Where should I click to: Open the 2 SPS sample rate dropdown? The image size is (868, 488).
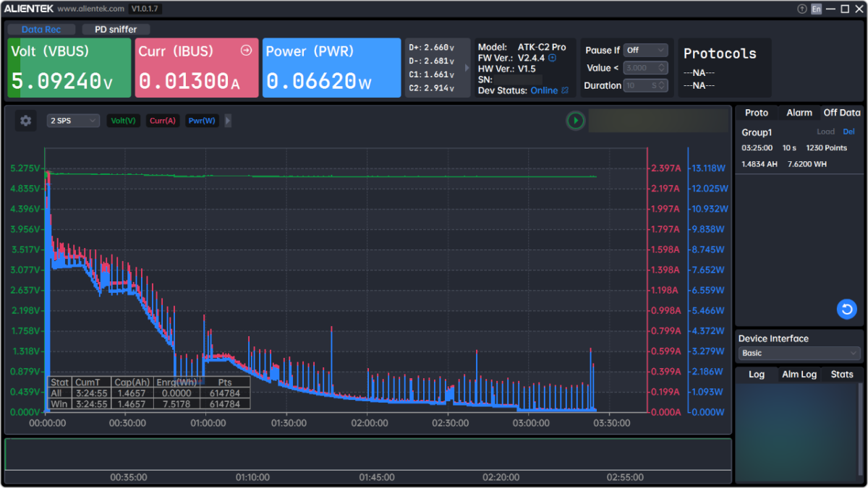pyautogui.click(x=73, y=121)
